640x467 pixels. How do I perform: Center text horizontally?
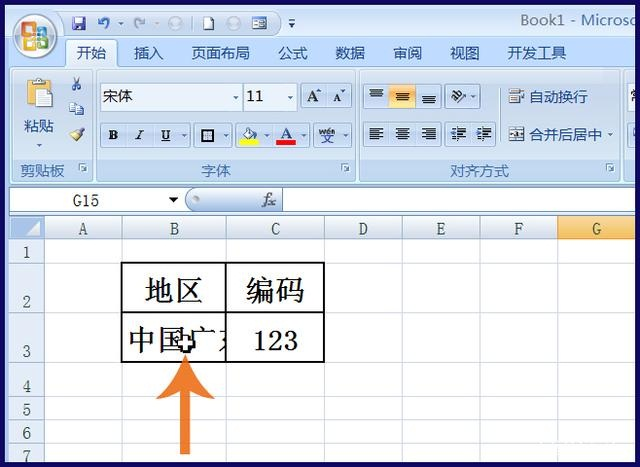[402, 134]
